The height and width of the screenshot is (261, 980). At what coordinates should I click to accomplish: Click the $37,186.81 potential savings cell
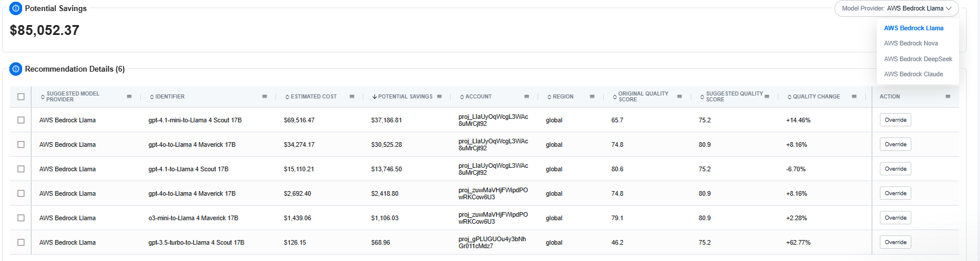(x=387, y=120)
